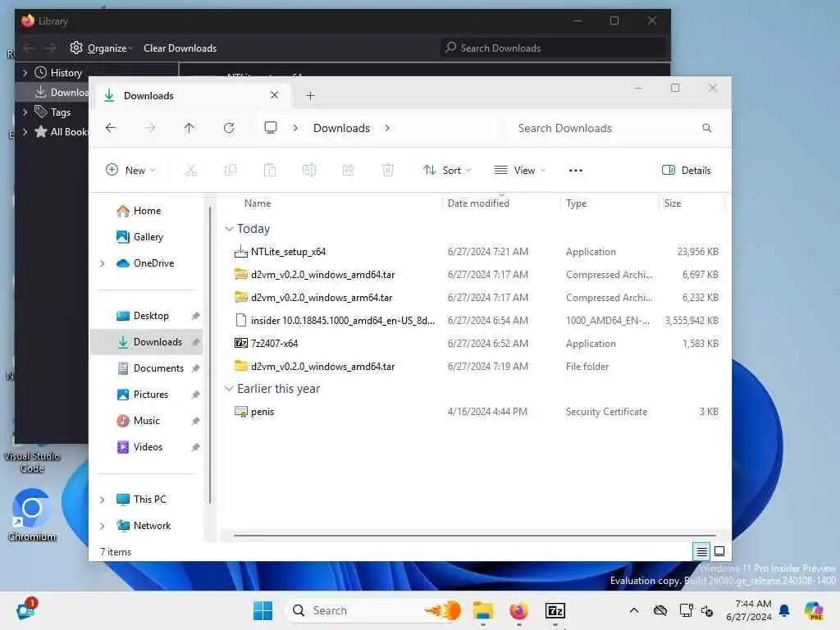The height and width of the screenshot is (630, 840).
Task: Click the Paste icon in Explorer toolbar
Action: [x=270, y=171]
